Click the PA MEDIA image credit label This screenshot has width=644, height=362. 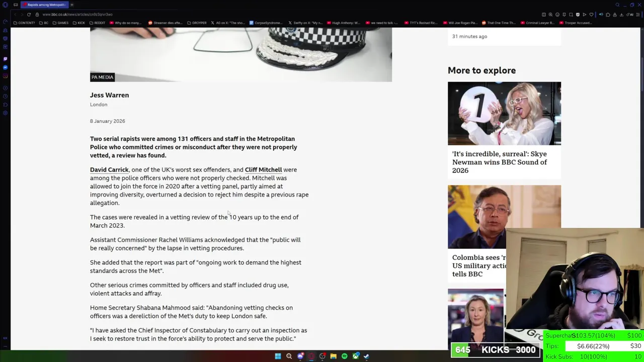tap(102, 77)
